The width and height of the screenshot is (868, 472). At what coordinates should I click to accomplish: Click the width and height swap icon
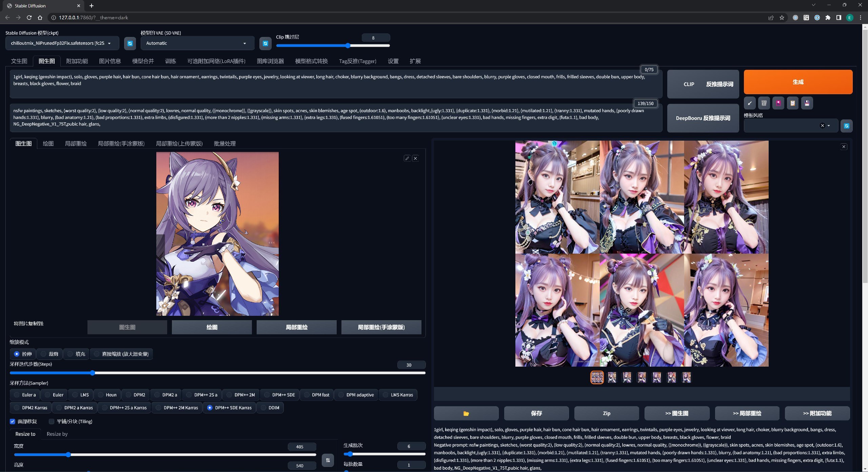coord(328,460)
